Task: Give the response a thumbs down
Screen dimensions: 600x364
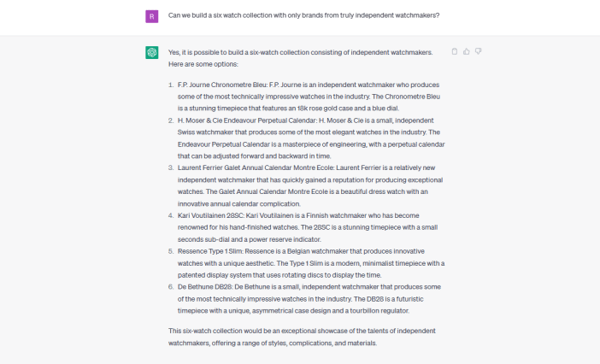Action: pyautogui.click(x=478, y=51)
